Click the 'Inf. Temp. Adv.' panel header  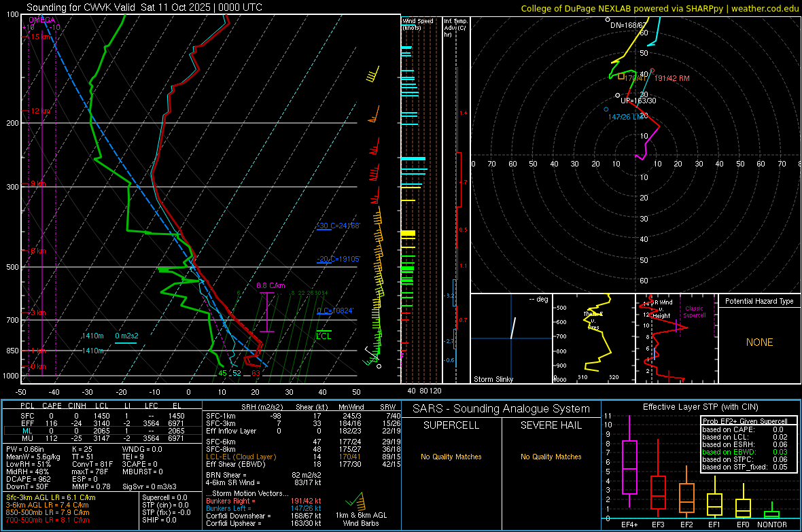click(x=455, y=28)
